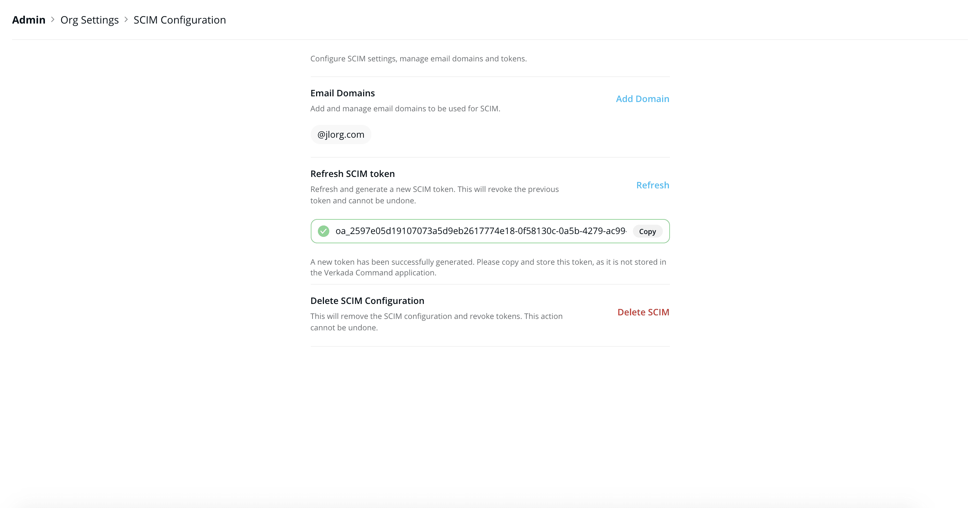
Task: Open the Org Settings breadcrumb
Action: 89,20
